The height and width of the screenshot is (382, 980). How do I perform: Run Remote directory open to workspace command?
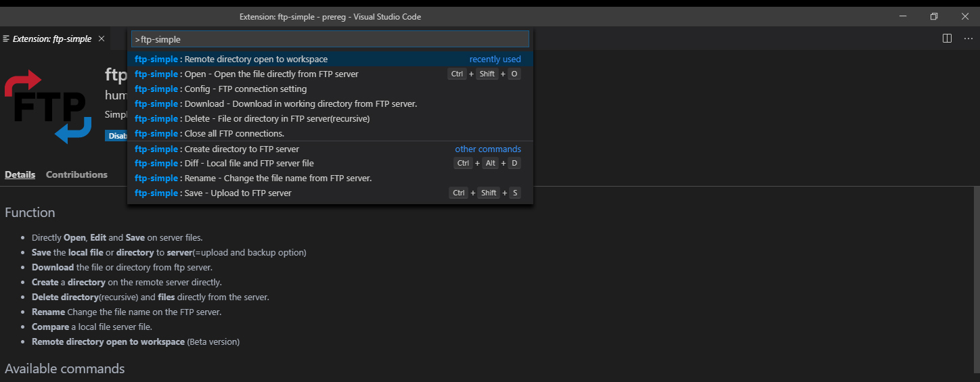330,59
